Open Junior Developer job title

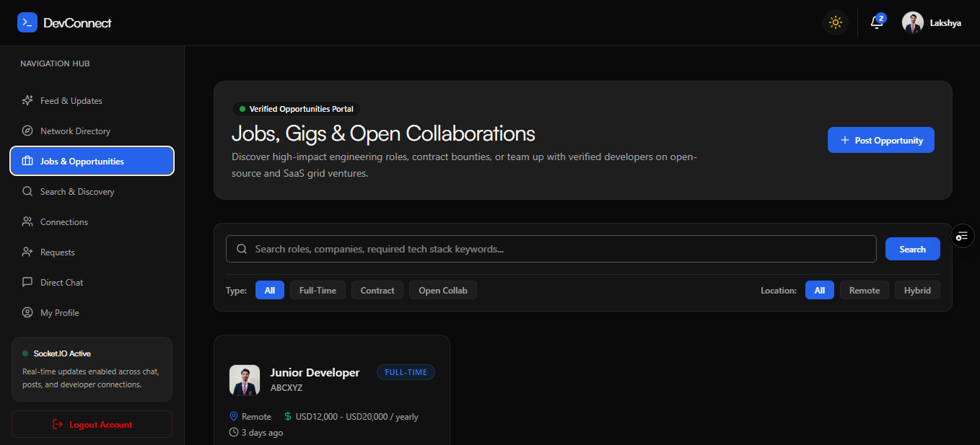[315, 373]
